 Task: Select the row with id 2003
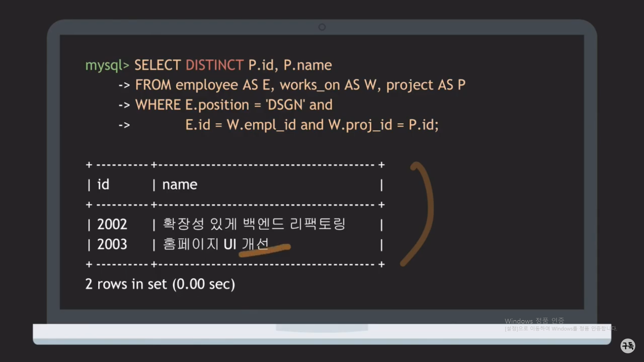[112, 244]
